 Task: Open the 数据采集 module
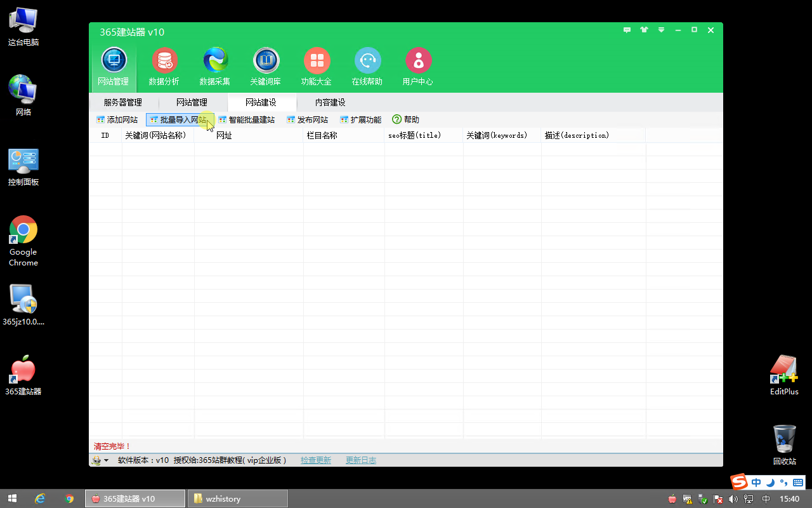pyautogui.click(x=215, y=67)
